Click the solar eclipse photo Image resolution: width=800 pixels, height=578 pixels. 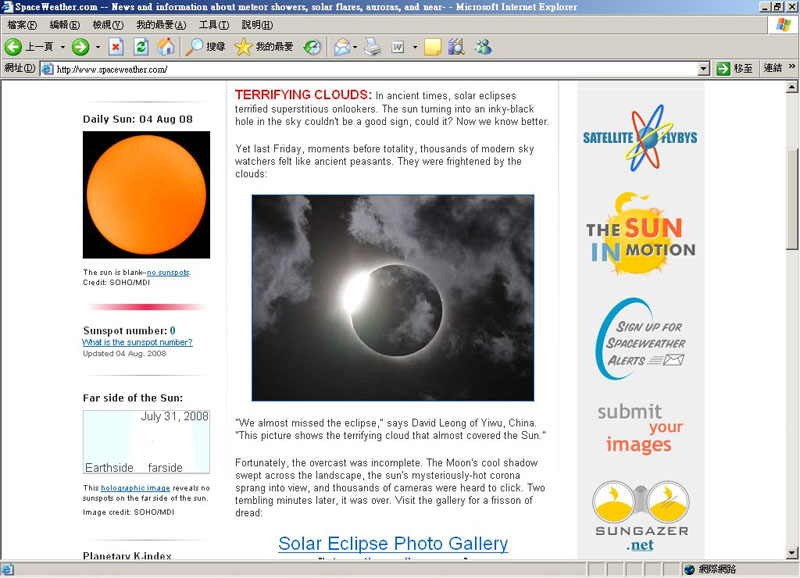click(x=393, y=298)
